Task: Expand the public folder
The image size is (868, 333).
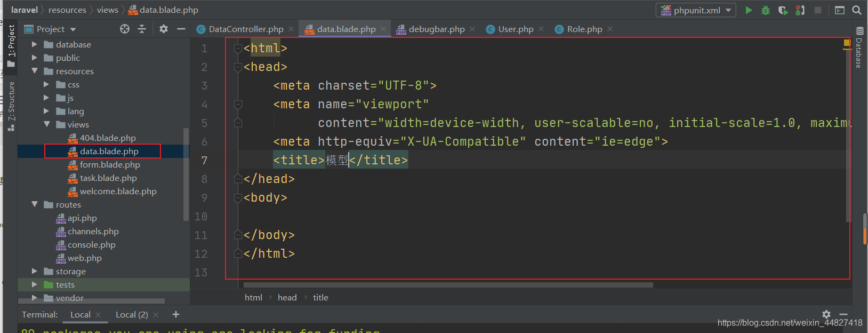Action: pos(35,58)
